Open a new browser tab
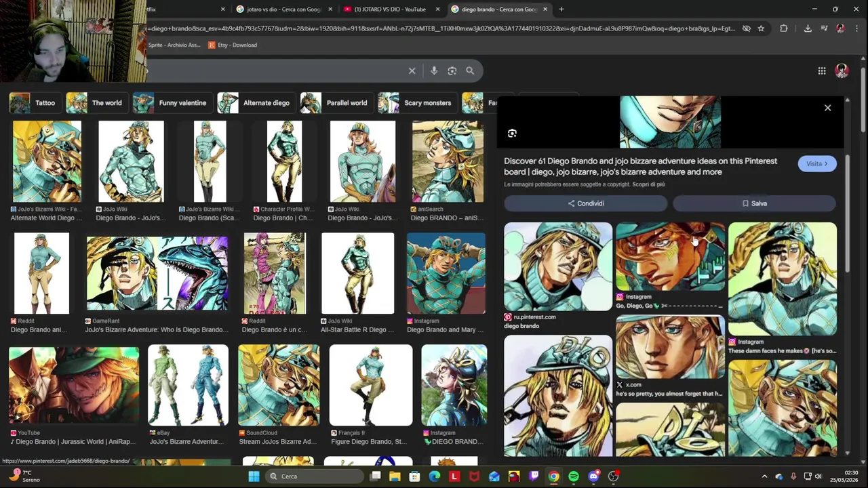Viewport: 868px width, 488px height. (x=561, y=9)
